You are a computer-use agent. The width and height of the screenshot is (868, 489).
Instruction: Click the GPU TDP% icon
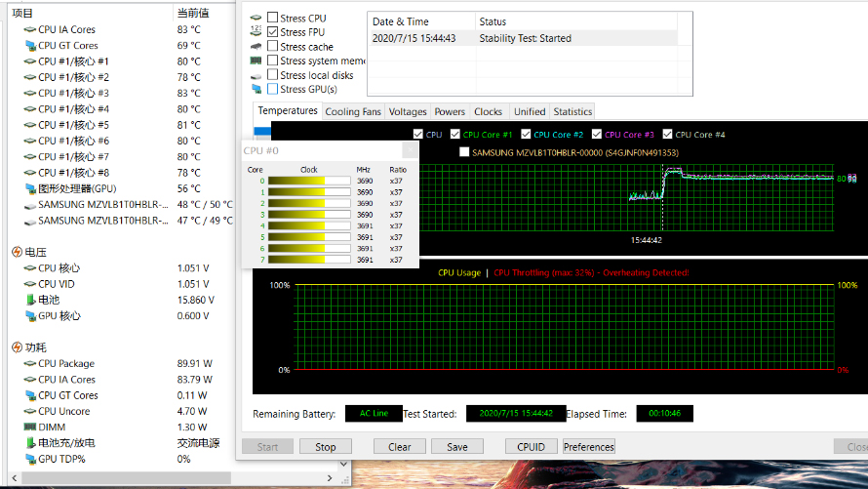coord(30,459)
